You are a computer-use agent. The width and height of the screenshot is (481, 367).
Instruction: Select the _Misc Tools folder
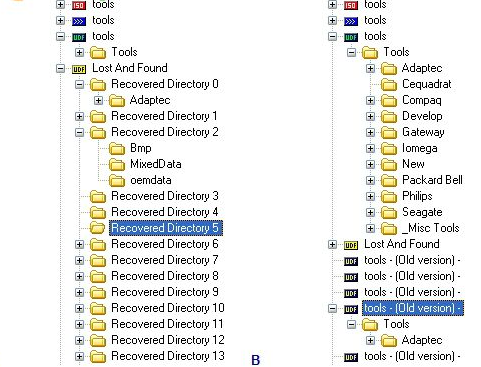pyautogui.click(x=431, y=228)
